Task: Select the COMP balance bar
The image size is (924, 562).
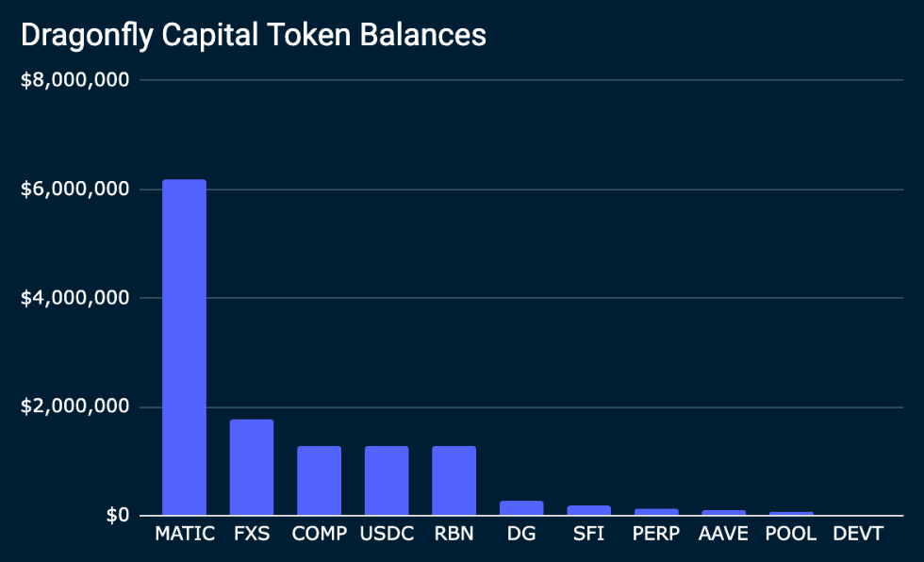Action: [x=319, y=481]
